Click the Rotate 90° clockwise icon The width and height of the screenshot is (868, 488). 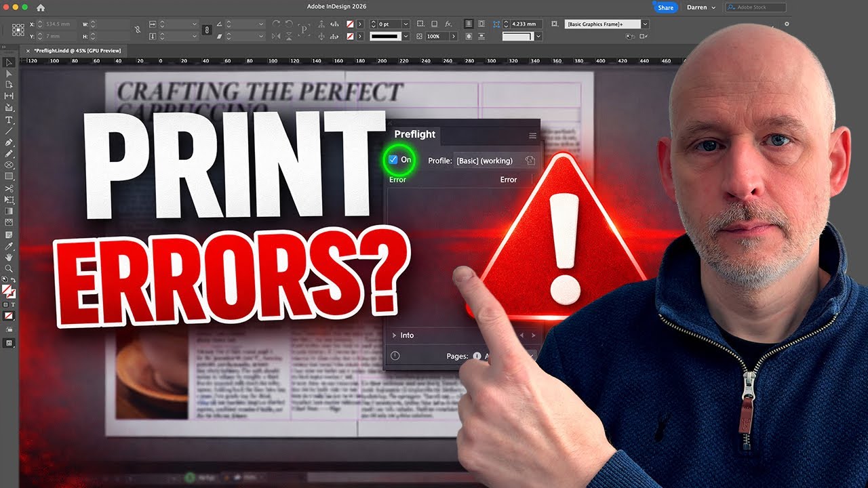[x=277, y=24]
